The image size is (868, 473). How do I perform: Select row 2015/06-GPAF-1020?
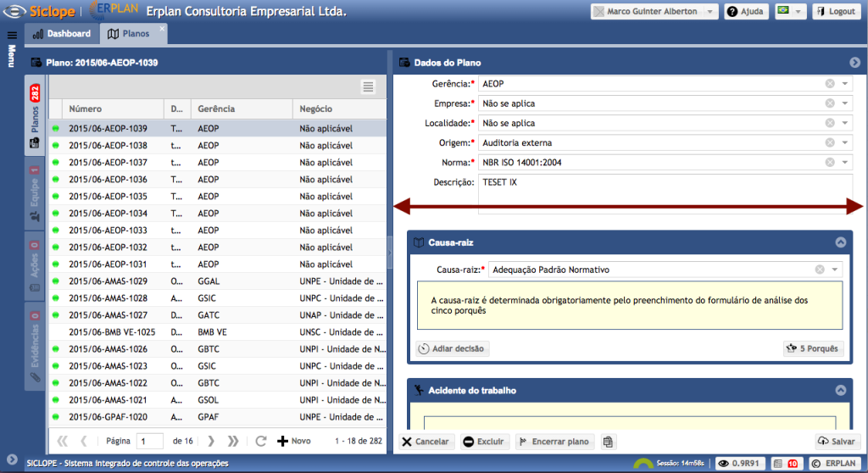pyautogui.click(x=218, y=417)
